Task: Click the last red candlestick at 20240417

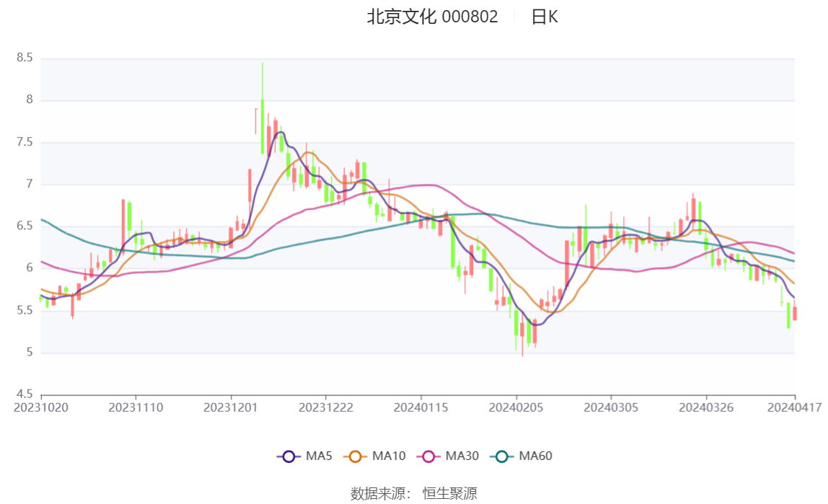Action: pos(795,313)
